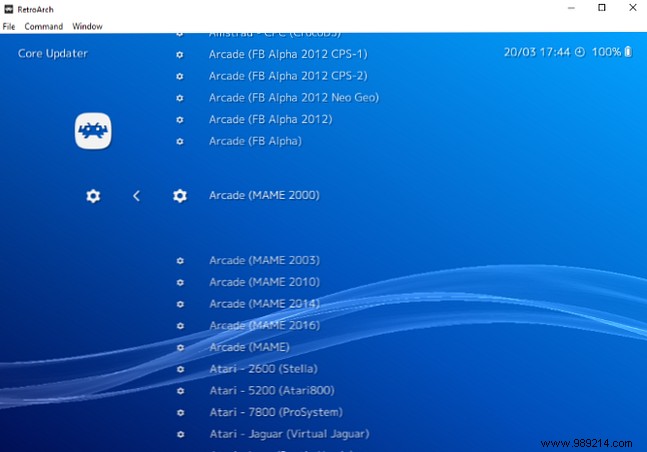The height and width of the screenshot is (452, 647).
Task: Click the settings gear left of the chevron
Action: [x=93, y=196]
